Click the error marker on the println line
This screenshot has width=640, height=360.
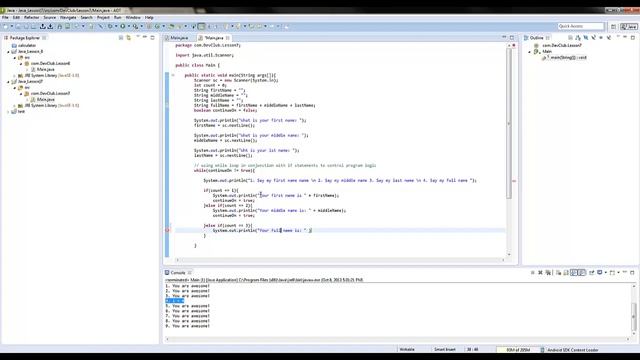(x=167, y=230)
